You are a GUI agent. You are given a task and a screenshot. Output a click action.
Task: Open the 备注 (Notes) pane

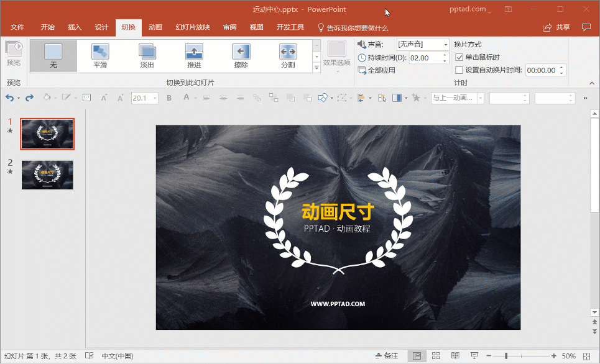pyautogui.click(x=387, y=356)
